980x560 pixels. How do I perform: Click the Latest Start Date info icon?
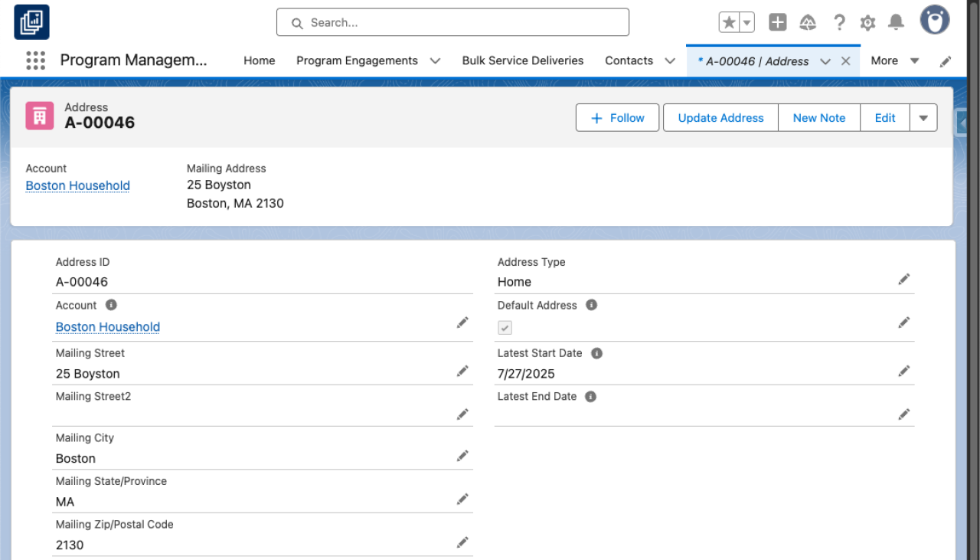pos(596,353)
